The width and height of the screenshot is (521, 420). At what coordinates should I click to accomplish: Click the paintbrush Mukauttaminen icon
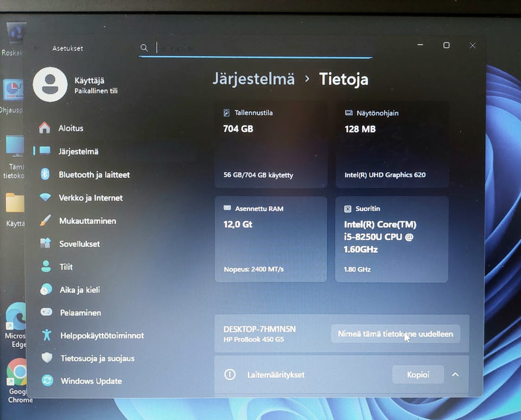45,220
